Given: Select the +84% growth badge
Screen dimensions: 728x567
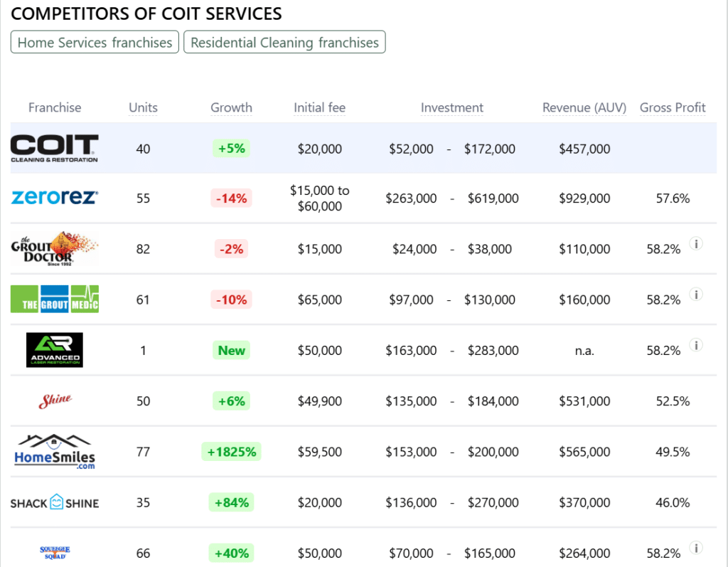Looking at the screenshot, I should [x=231, y=502].
